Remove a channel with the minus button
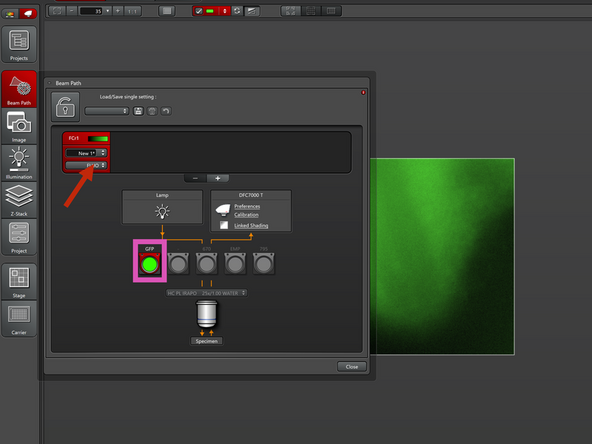 [x=195, y=178]
